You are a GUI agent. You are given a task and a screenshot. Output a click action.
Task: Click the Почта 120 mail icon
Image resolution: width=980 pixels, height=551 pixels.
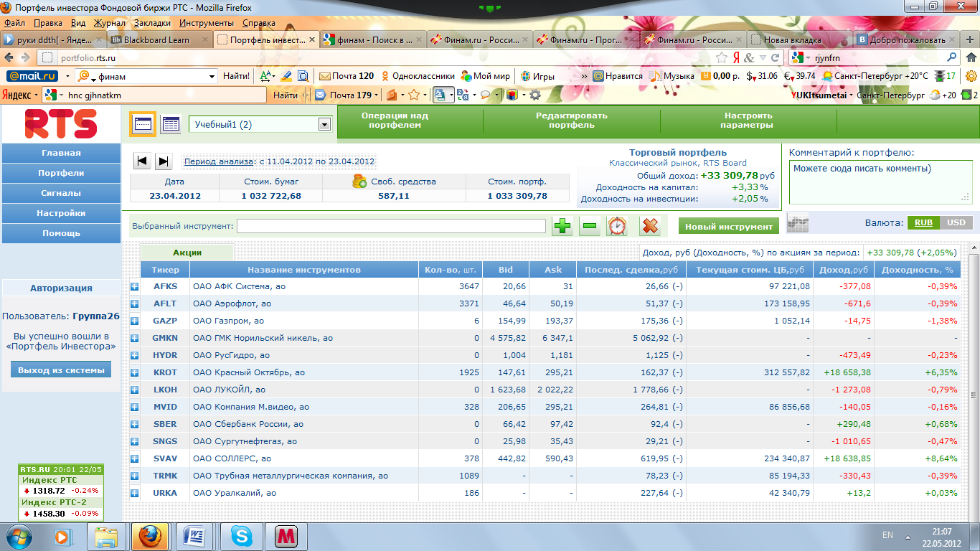pyautogui.click(x=324, y=76)
